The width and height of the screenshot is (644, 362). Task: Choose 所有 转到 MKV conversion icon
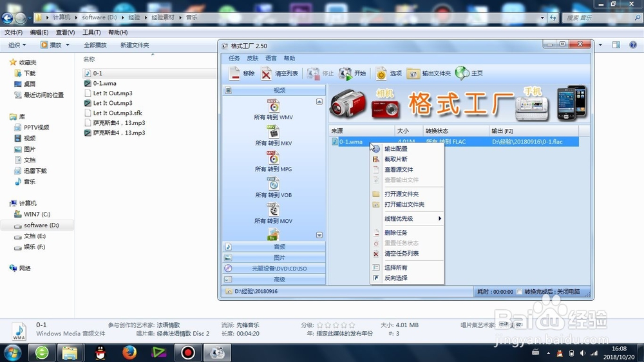(x=274, y=132)
